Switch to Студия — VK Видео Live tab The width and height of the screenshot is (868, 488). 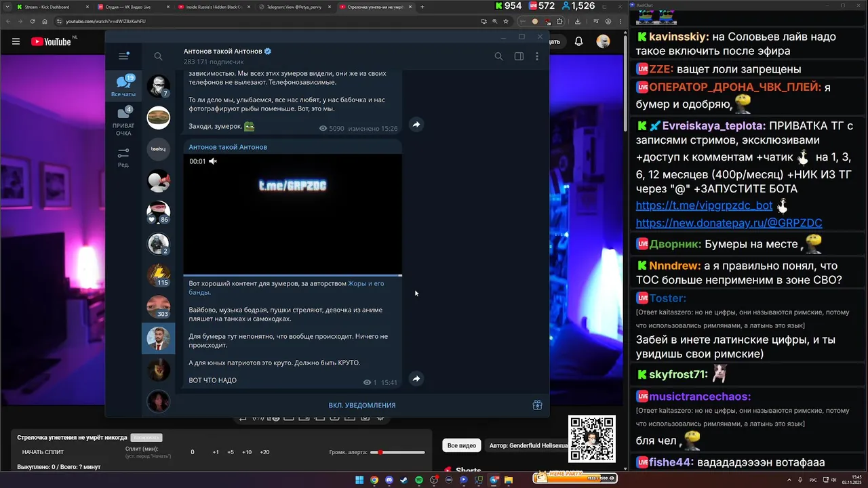[x=132, y=7]
